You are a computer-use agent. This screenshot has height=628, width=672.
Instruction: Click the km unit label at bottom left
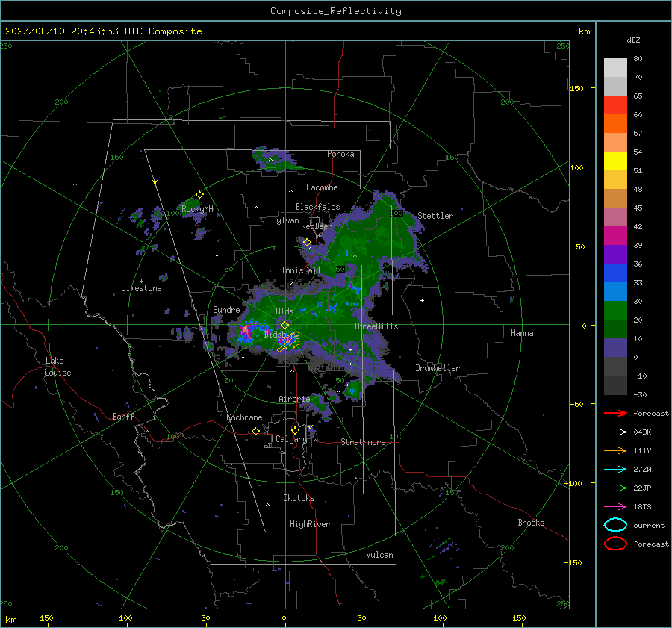[10, 620]
